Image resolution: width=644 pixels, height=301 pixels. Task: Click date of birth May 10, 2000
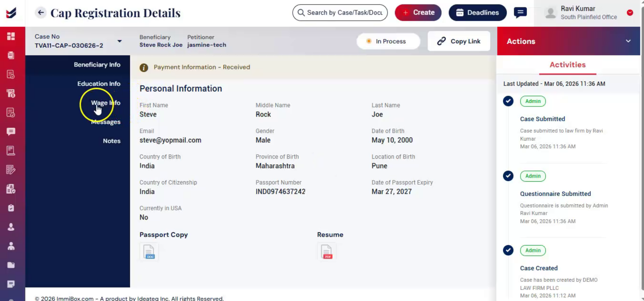[392, 140]
